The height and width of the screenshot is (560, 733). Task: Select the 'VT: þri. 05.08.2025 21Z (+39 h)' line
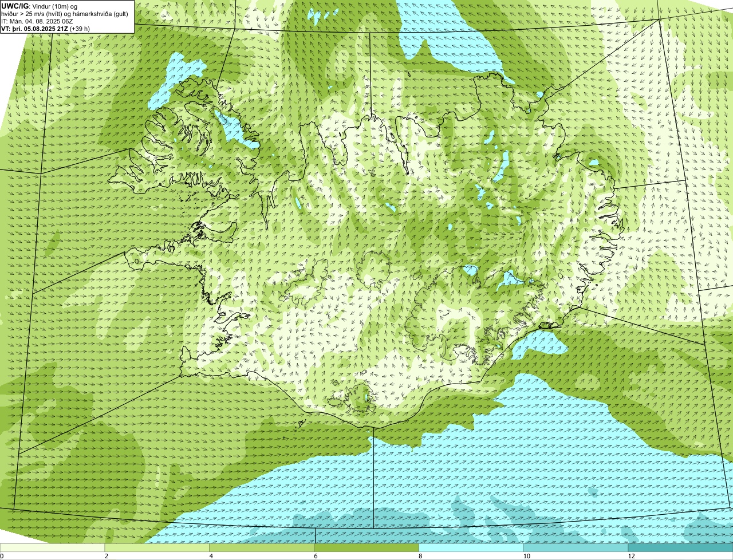click(x=46, y=28)
